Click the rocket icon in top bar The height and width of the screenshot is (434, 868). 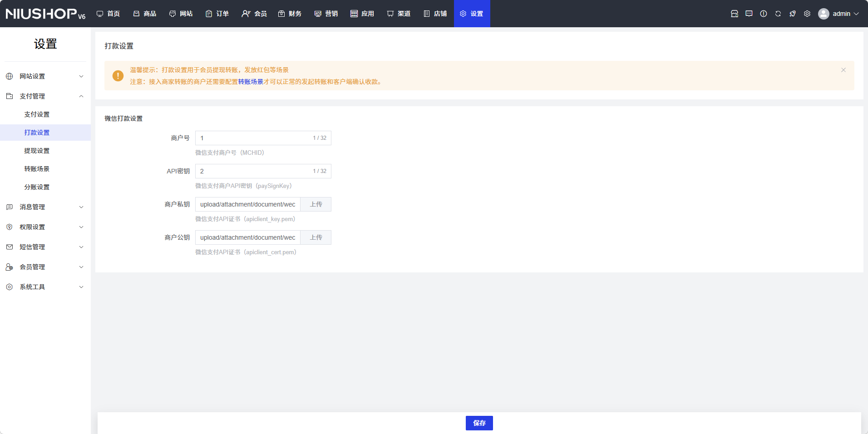click(x=792, y=14)
